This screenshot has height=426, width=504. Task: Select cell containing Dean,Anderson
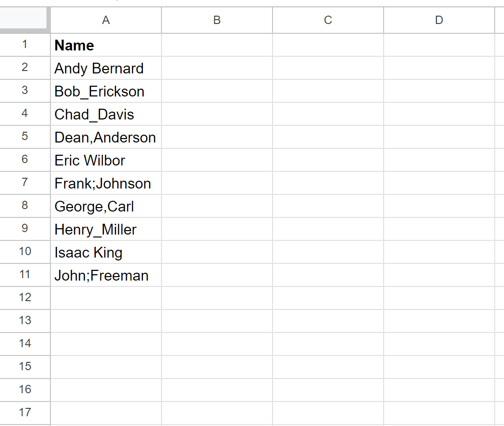click(106, 137)
